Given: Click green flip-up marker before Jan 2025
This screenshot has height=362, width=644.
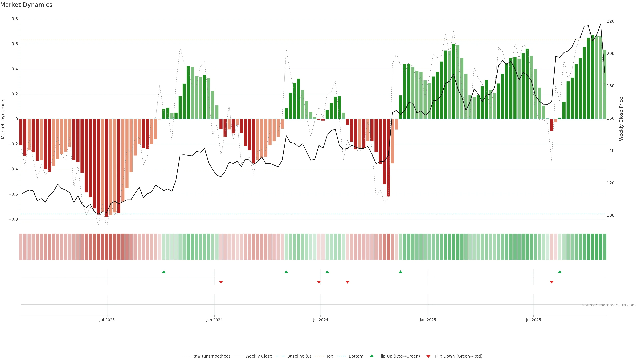Looking at the screenshot, I should click(x=400, y=272).
